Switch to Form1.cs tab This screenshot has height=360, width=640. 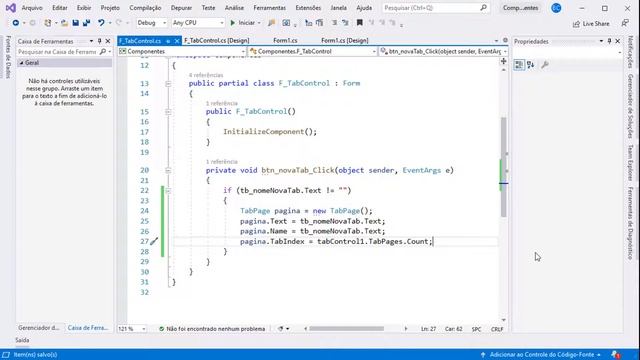pos(285,40)
